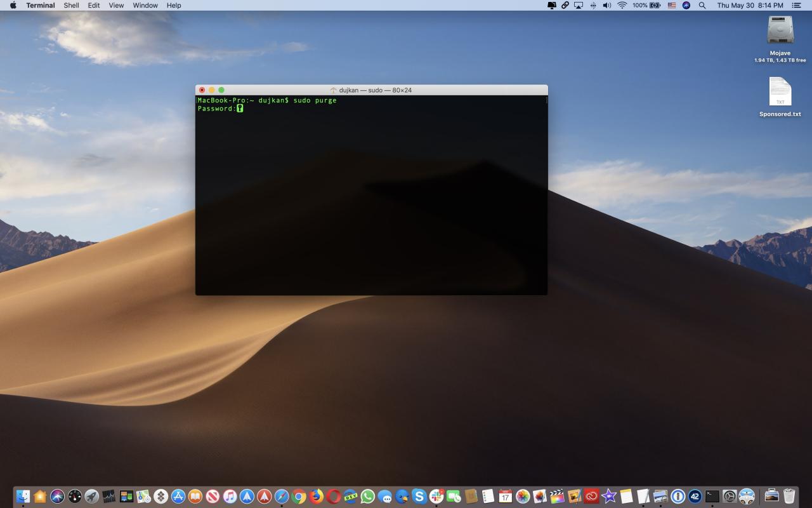Screen dimensions: 812x508
Task: Open System Preferences gear in Dock
Action: (x=730, y=496)
